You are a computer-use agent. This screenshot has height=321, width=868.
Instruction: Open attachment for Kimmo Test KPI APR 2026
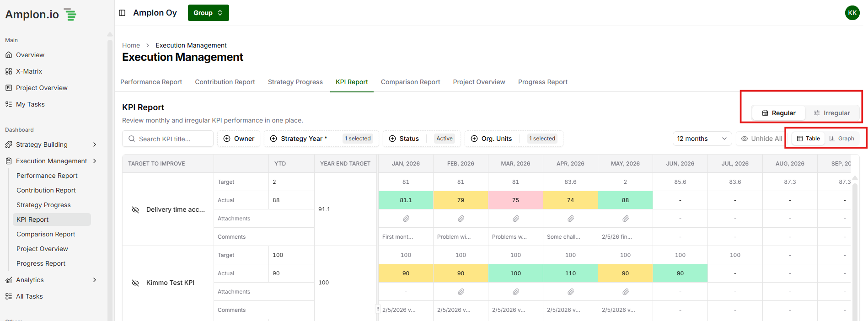click(570, 292)
